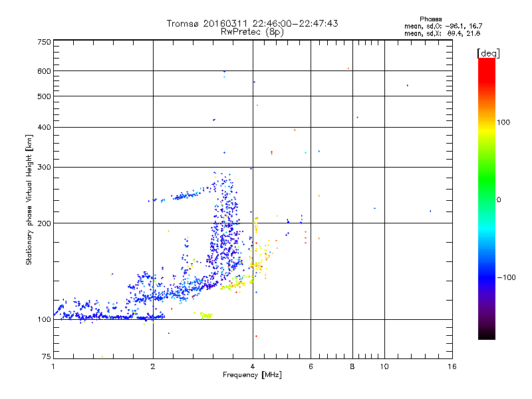
Task: Click the y-axis tick label '600'
Action: click(44, 71)
